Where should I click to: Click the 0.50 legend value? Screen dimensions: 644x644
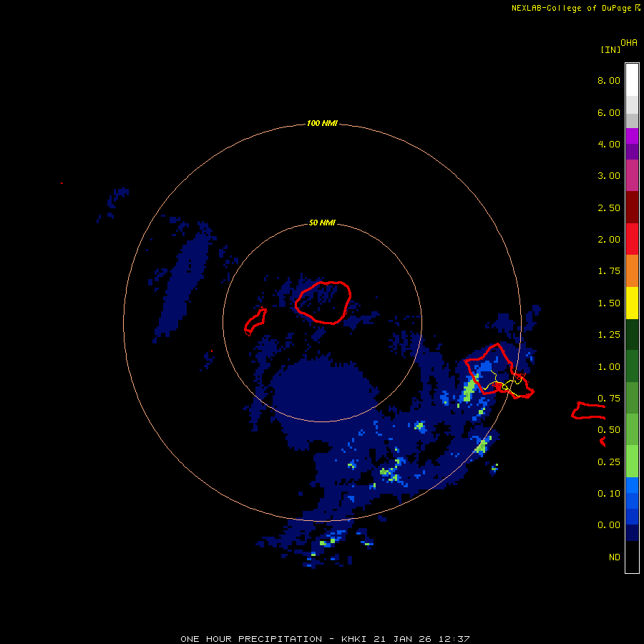click(609, 430)
